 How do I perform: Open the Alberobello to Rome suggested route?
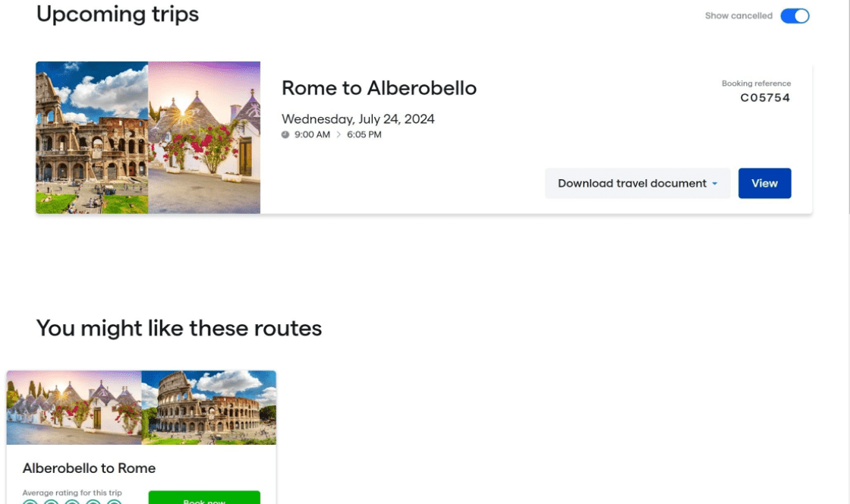tap(89, 468)
